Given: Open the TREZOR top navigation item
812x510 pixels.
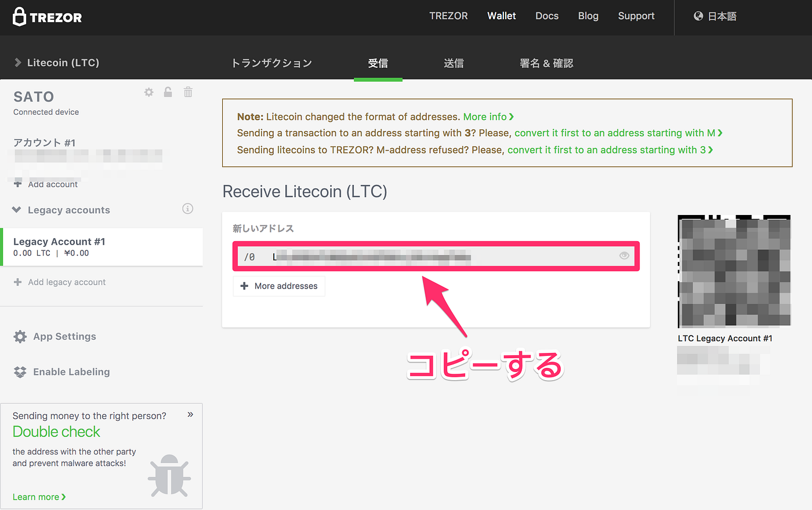Looking at the screenshot, I should pos(448,16).
